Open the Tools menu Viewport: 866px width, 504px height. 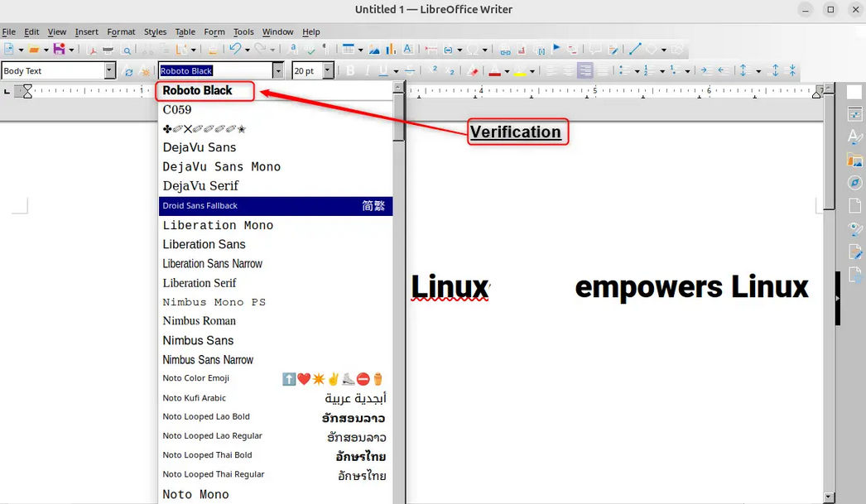(x=243, y=31)
